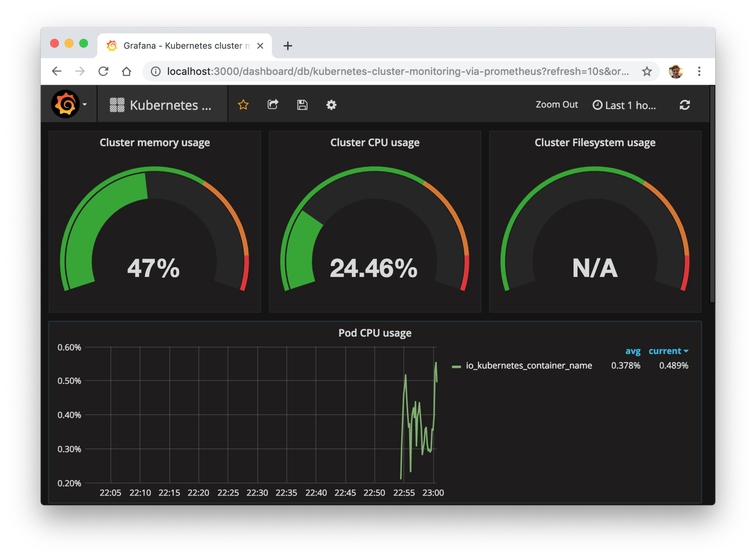Open series color picker for io_kubernetes_container_name

[456, 366]
